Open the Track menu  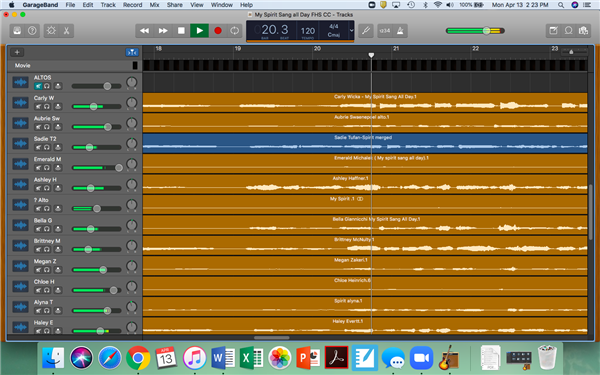click(108, 5)
